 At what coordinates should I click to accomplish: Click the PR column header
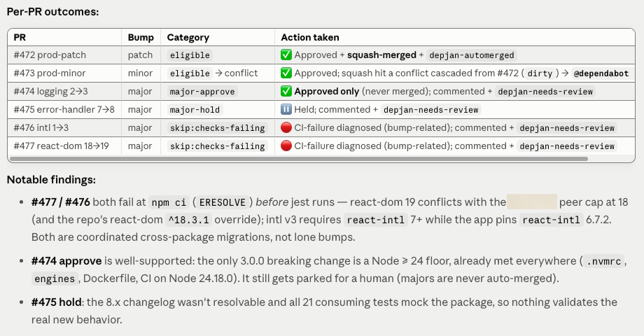(x=20, y=37)
